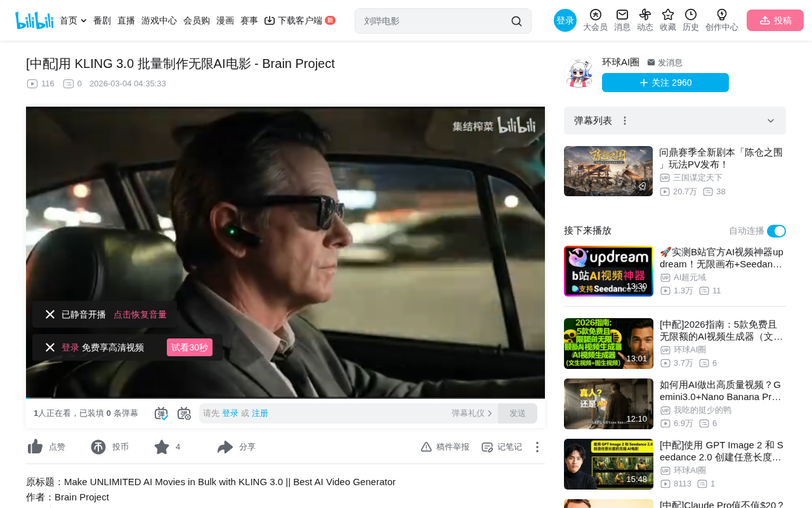Open 会员购 nav item

click(197, 20)
